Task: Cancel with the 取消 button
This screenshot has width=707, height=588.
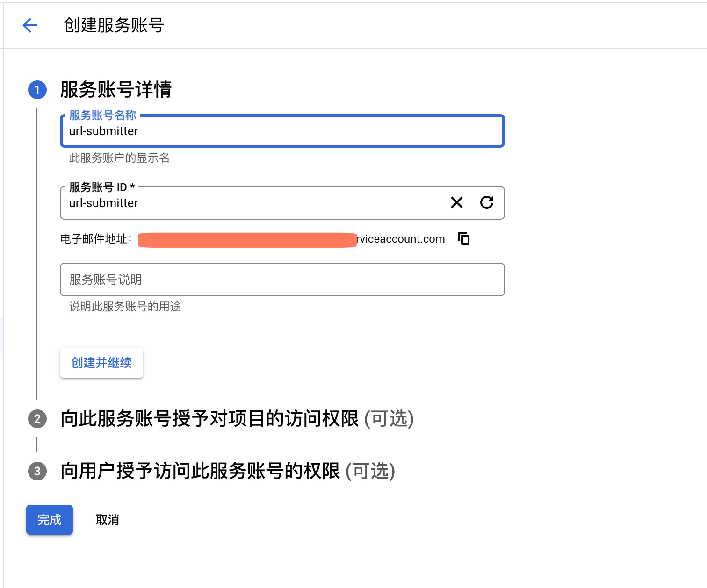Action: 107,520
